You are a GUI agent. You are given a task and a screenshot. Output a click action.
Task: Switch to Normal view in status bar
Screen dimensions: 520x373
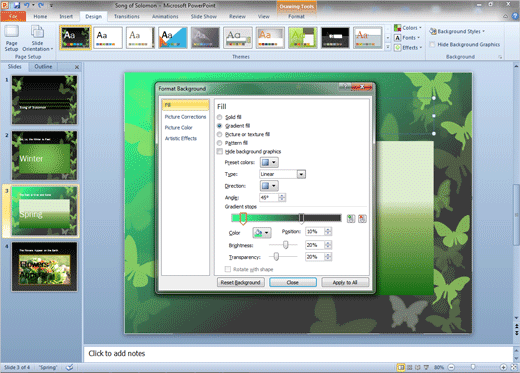(401, 367)
